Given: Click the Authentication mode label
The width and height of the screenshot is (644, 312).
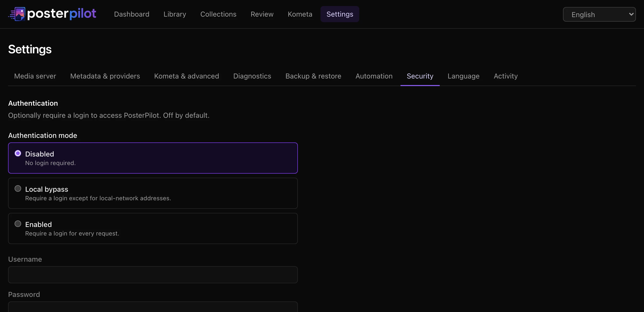Looking at the screenshot, I should point(43,135).
